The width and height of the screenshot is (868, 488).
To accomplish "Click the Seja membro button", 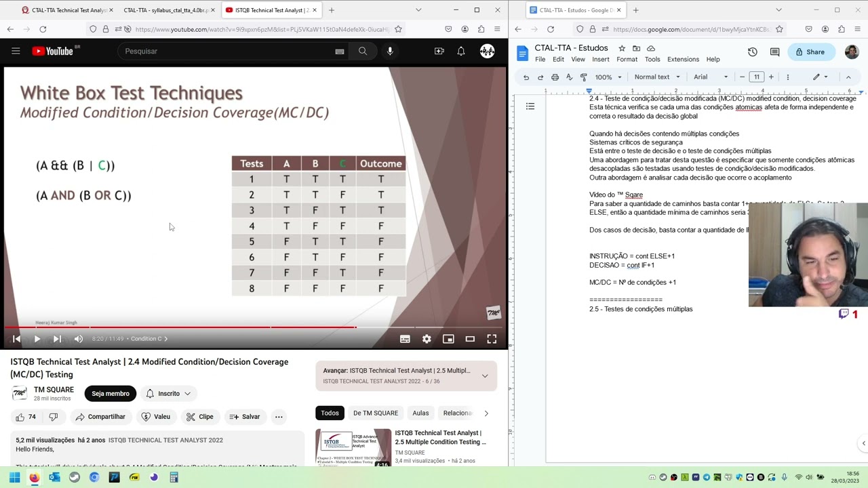I will point(111,394).
